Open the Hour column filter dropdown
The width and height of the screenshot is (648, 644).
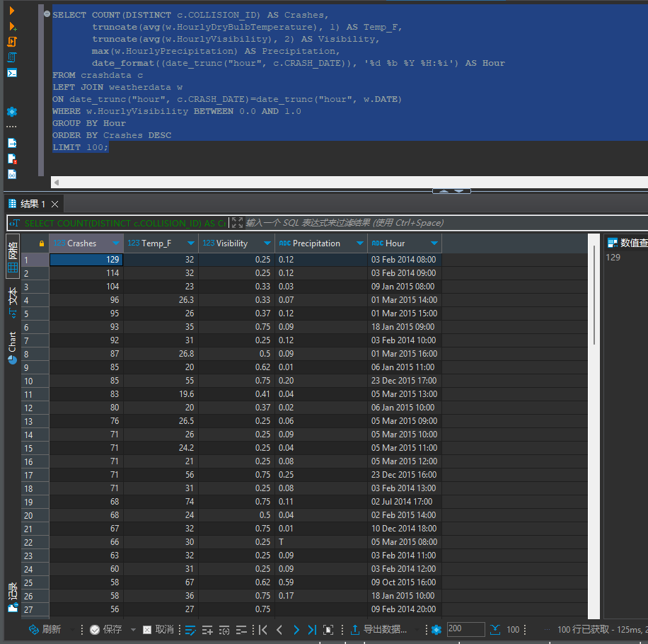tap(434, 243)
